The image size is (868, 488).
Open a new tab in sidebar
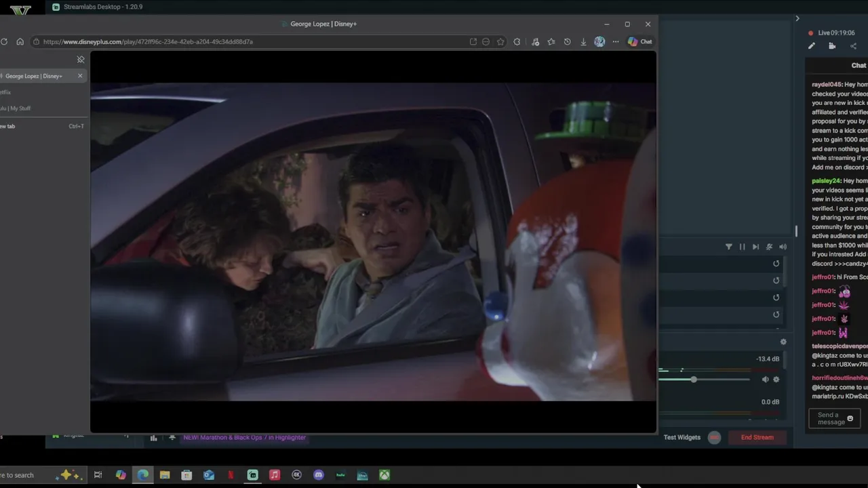(x=41, y=126)
